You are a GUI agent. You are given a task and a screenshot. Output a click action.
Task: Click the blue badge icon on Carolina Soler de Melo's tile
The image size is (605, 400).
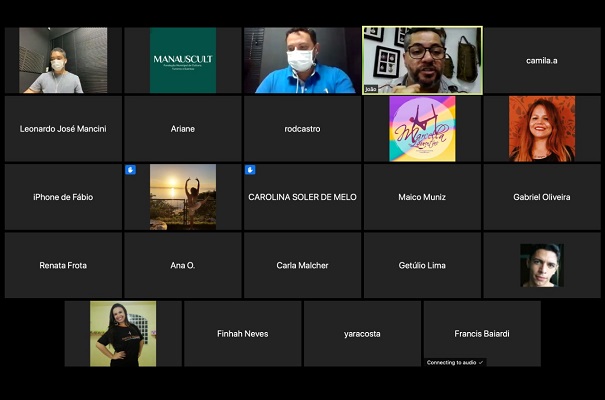250,170
